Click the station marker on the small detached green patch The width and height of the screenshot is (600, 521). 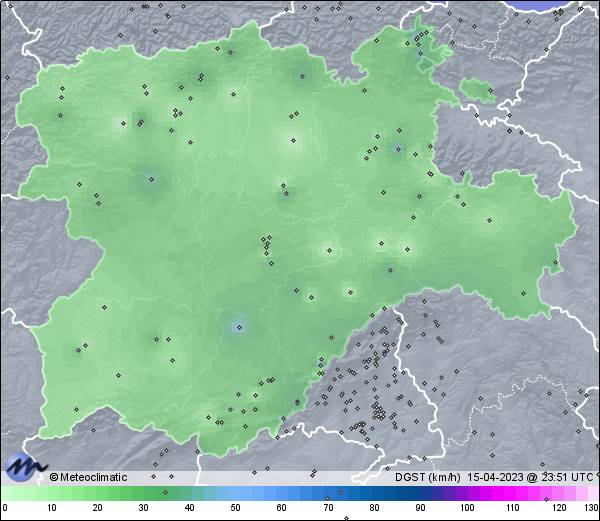click(491, 91)
